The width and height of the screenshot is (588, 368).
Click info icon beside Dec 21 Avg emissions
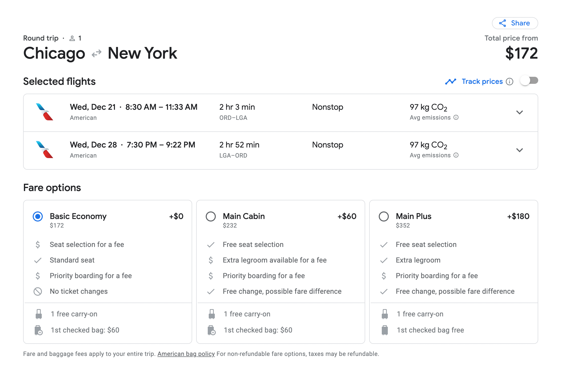click(456, 118)
